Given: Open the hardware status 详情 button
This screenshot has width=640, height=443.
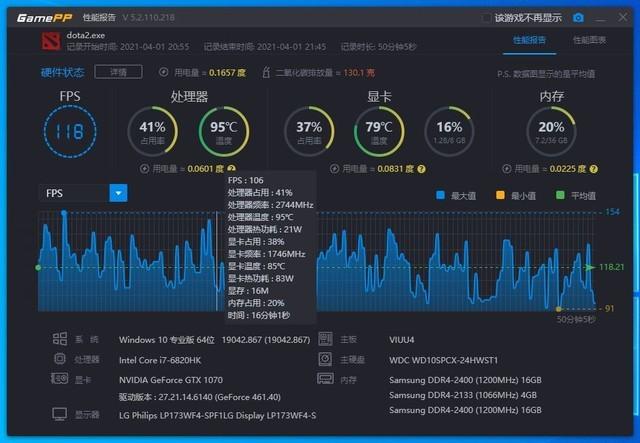Looking at the screenshot, I should point(118,72).
